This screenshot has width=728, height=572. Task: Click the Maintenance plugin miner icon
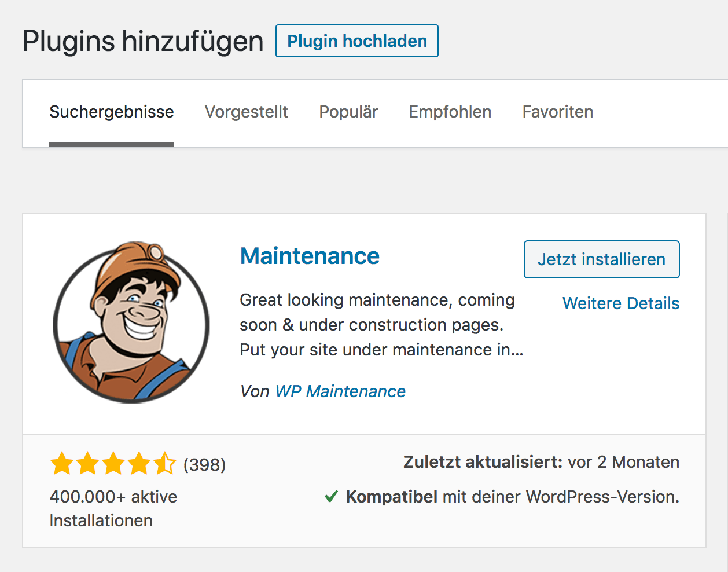[131, 322]
